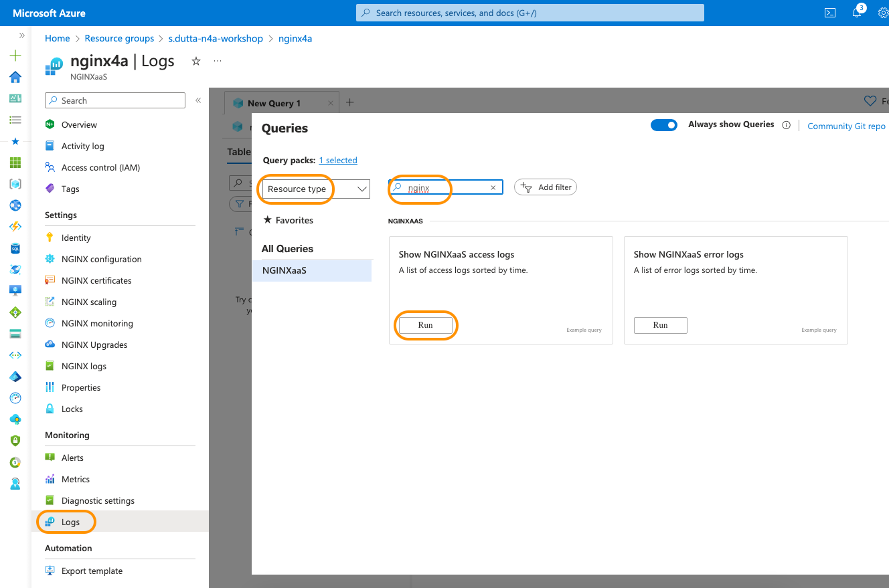The image size is (889, 588).
Task: Open NGINX configuration menu item
Action: [x=102, y=259]
